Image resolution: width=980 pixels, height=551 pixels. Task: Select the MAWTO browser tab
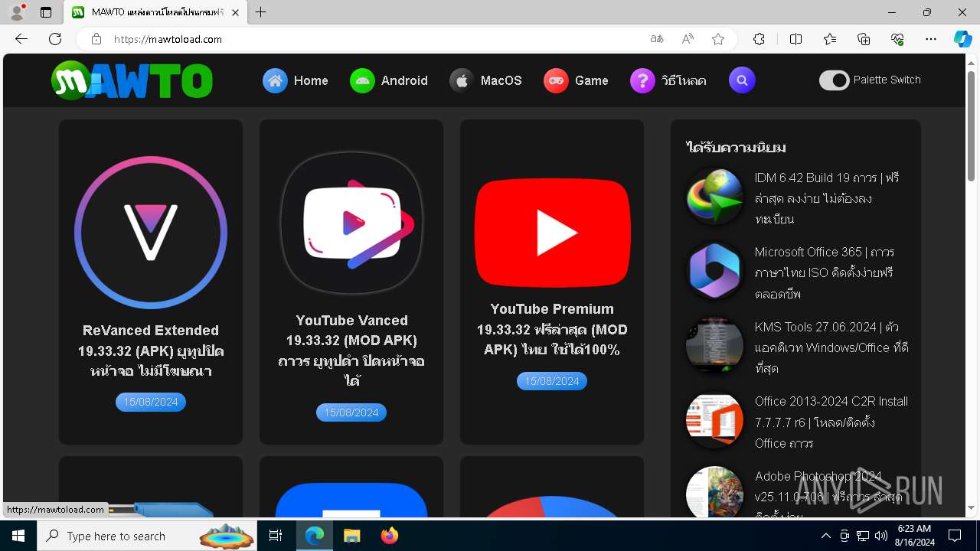(155, 12)
